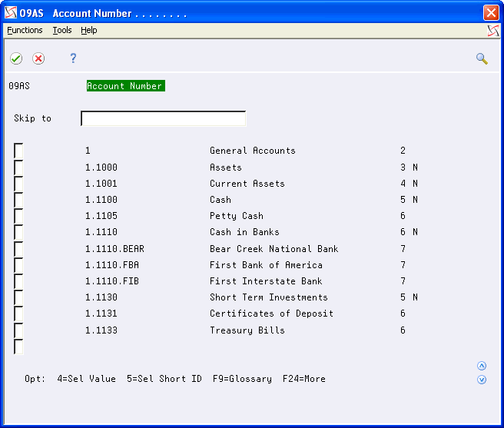Select account number 1.1100

101,200
